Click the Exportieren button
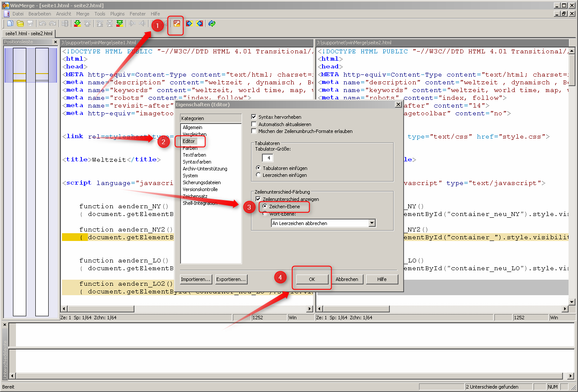Screen dimensions: 578x392 [231, 279]
